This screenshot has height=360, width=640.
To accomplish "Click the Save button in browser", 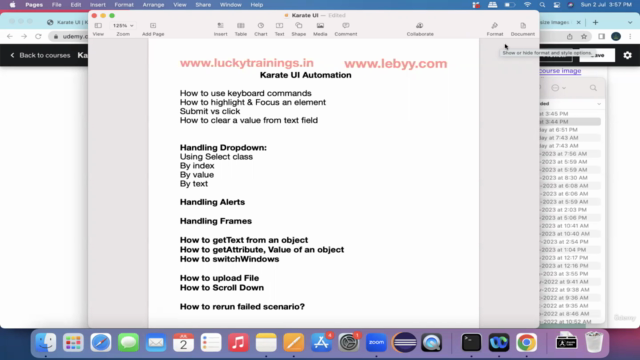I will pos(597,55).
